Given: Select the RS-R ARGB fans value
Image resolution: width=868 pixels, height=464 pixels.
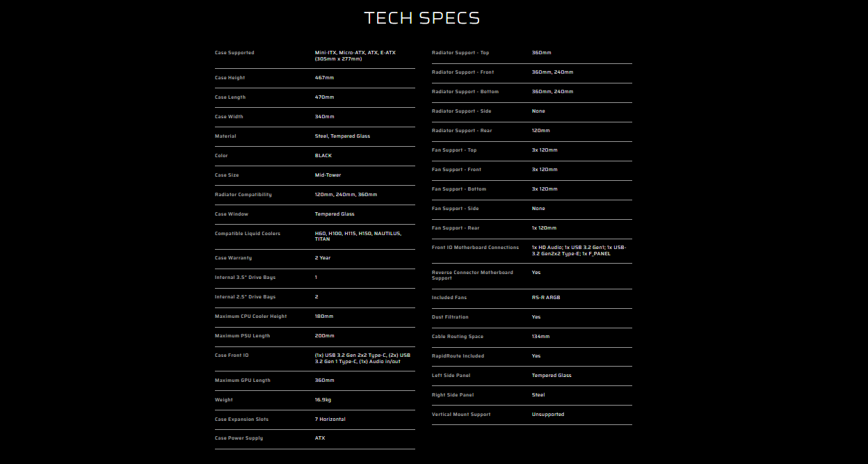Looking at the screenshot, I should [x=546, y=298].
